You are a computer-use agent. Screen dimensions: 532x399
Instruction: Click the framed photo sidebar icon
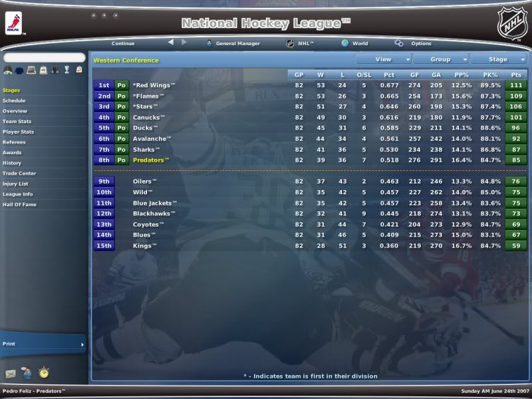point(31,70)
